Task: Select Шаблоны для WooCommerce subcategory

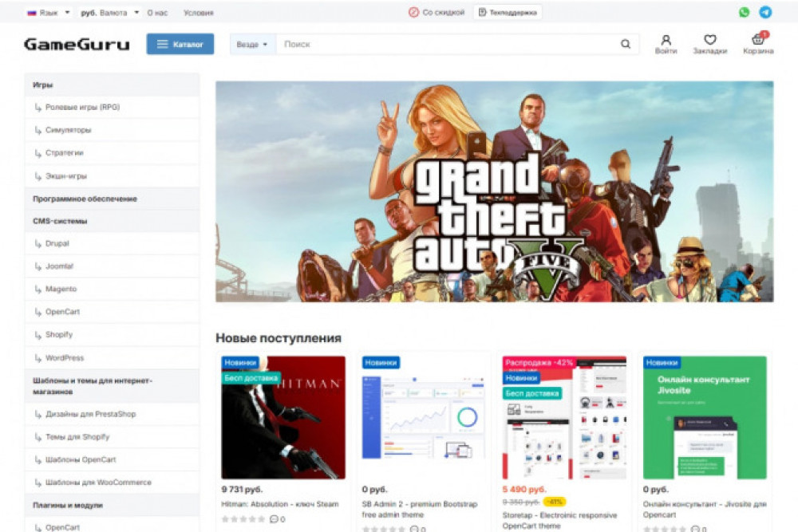Action: tap(112, 483)
